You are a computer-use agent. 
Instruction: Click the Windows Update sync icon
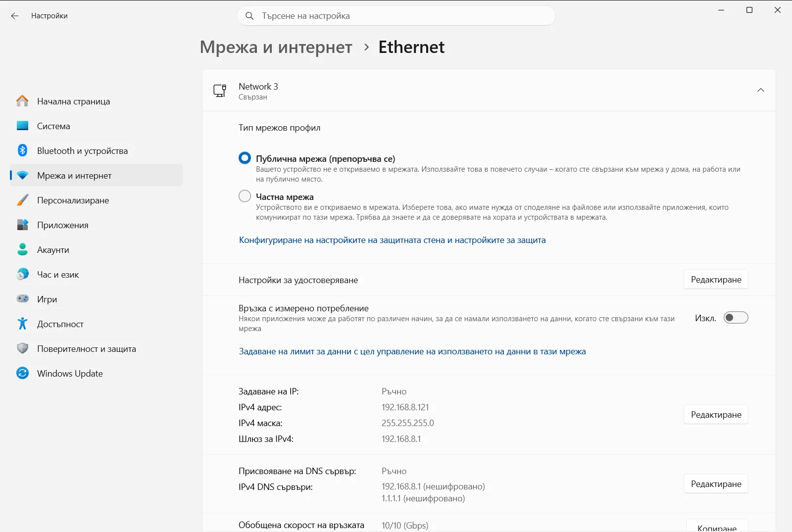22,373
